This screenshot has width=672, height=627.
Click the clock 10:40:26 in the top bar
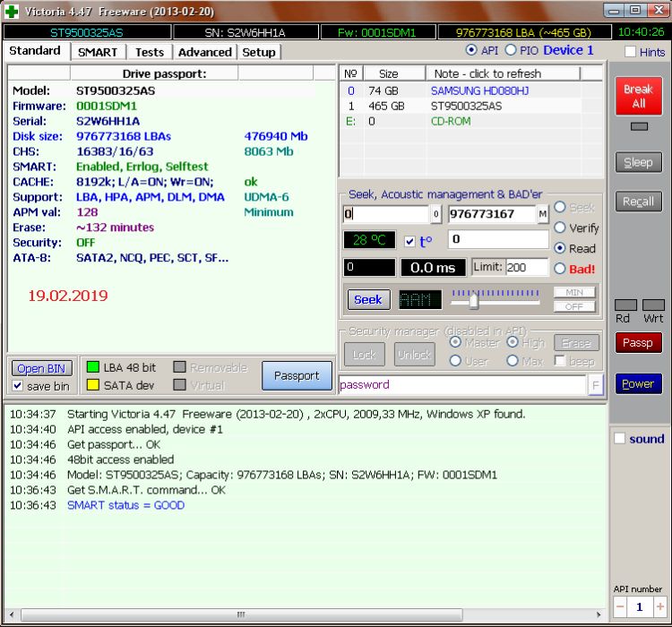point(641,32)
